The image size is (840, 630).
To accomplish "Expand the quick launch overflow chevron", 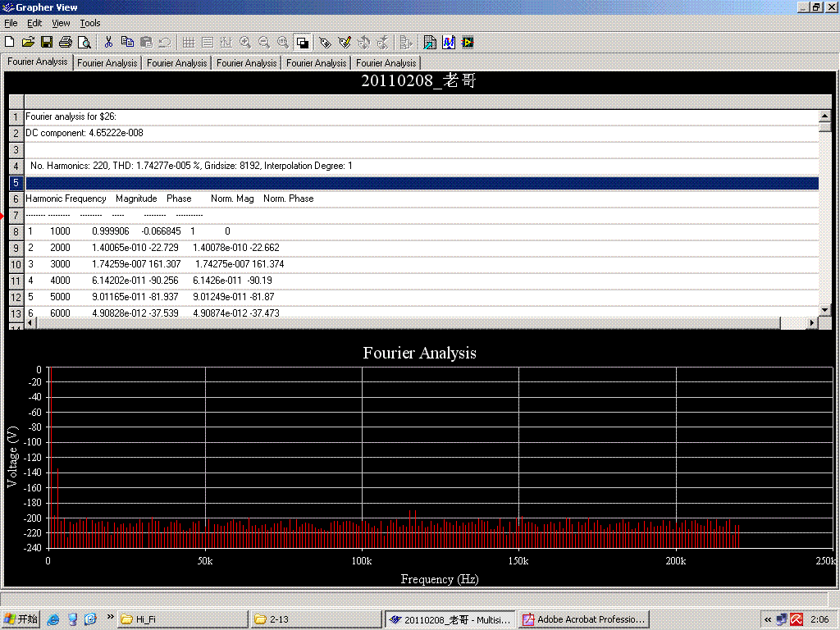I will tap(110, 616).
